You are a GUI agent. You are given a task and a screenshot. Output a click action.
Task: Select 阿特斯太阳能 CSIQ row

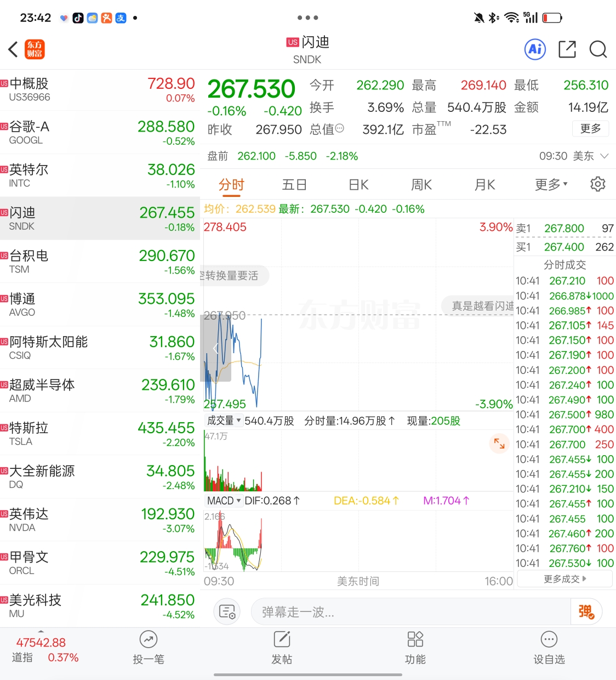coord(100,348)
